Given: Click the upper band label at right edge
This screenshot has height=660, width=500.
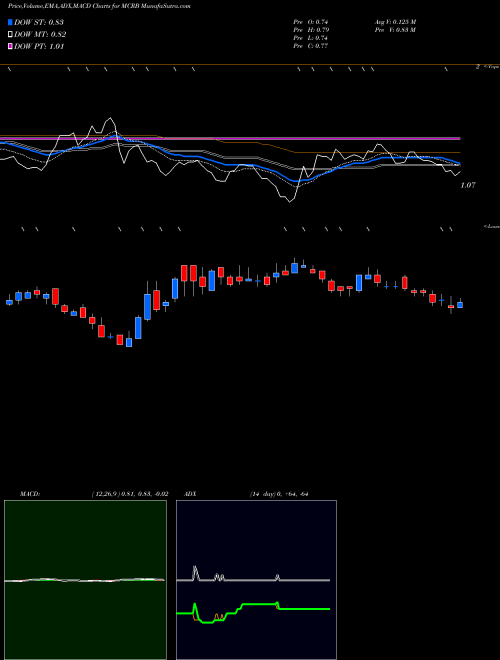Looking at the screenshot, I should coord(491,67).
